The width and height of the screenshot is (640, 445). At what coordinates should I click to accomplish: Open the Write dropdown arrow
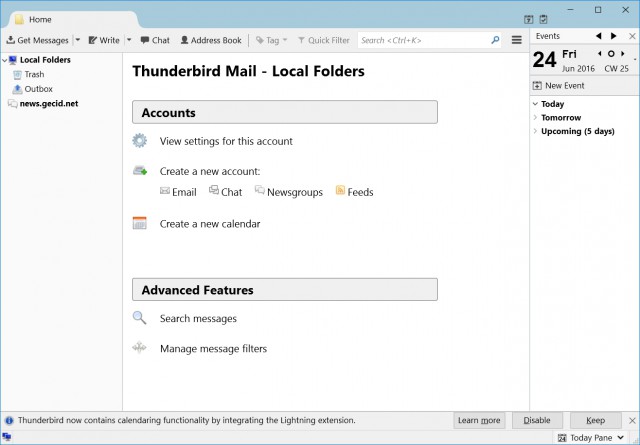[129, 40]
